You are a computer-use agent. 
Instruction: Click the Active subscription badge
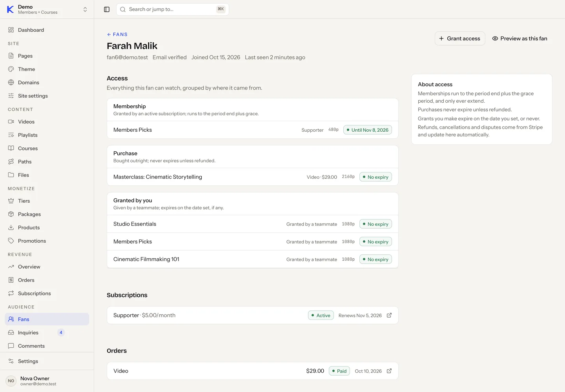pos(321,315)
